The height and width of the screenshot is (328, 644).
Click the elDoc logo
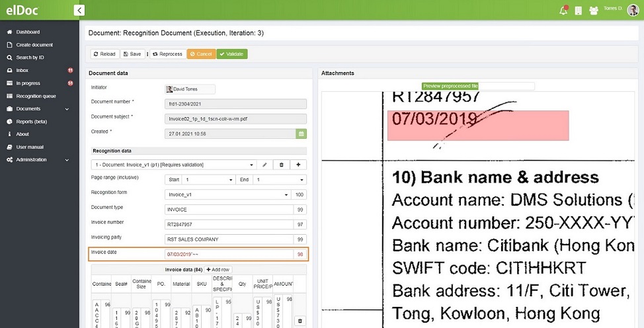click(x=22, y=11)
